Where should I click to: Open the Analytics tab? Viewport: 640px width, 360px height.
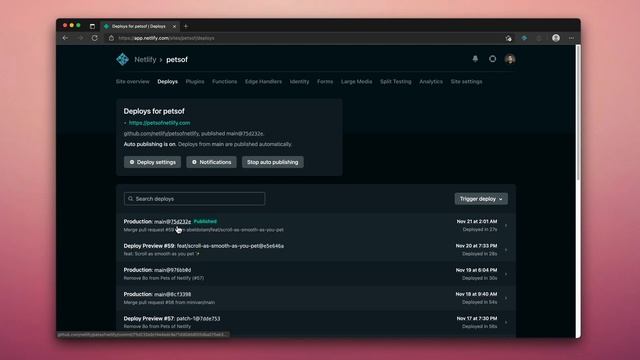[431, 82]
